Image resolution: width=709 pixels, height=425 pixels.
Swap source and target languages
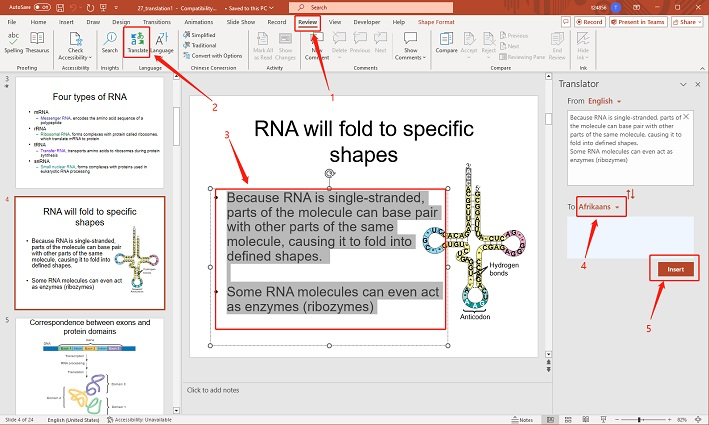click(631, 194)
